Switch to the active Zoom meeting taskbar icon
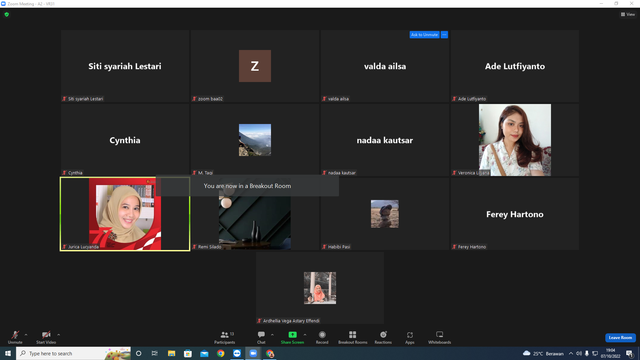Image resolution: width=640 pixels, height=360 pixels. (x=253, y=353)
